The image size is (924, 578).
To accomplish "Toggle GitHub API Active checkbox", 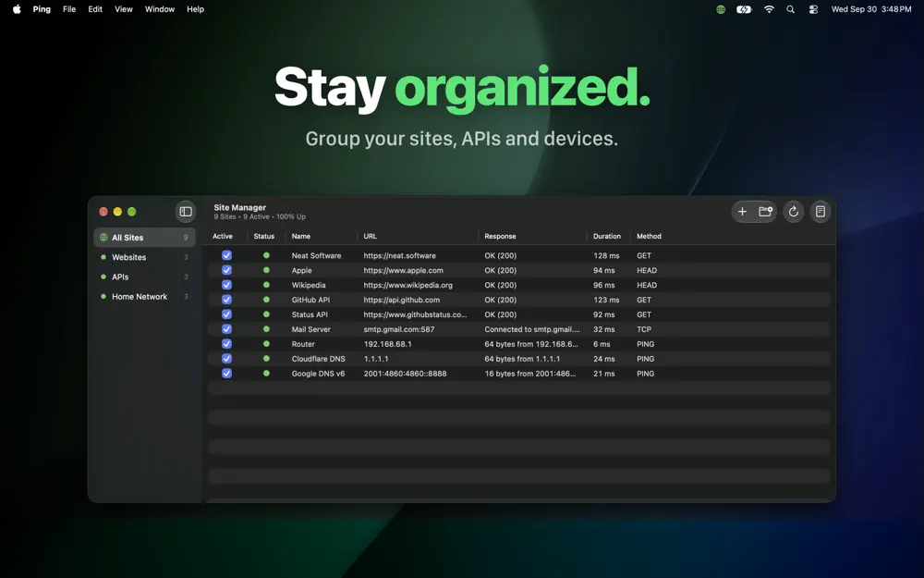I will click(227, 300).
